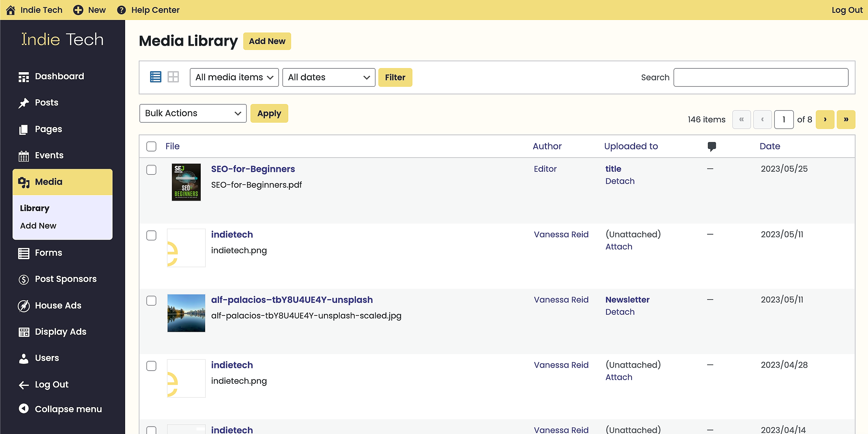Check the SEO-for-Beginners row checkbox
868x434 pixels.
tap(151, 170)
